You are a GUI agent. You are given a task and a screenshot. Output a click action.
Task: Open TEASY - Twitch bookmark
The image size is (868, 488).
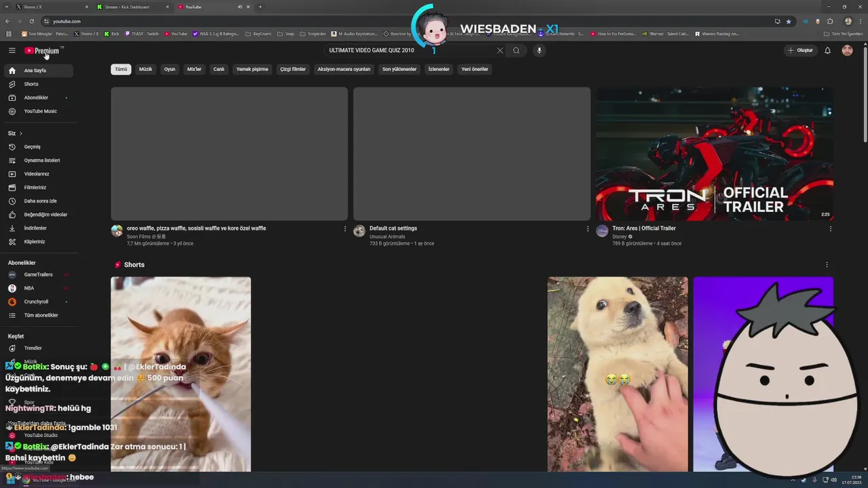click(142, 33)
